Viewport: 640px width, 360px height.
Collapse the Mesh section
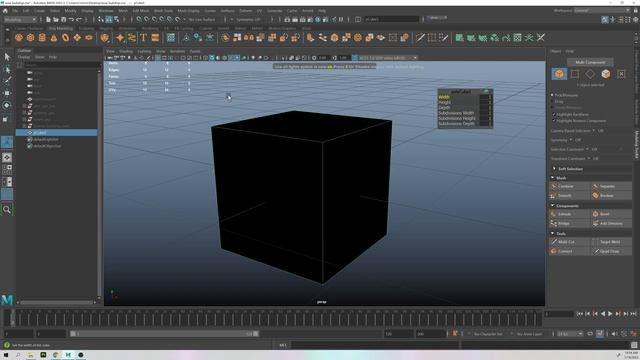pyautogui.click(x=553, y=178)
